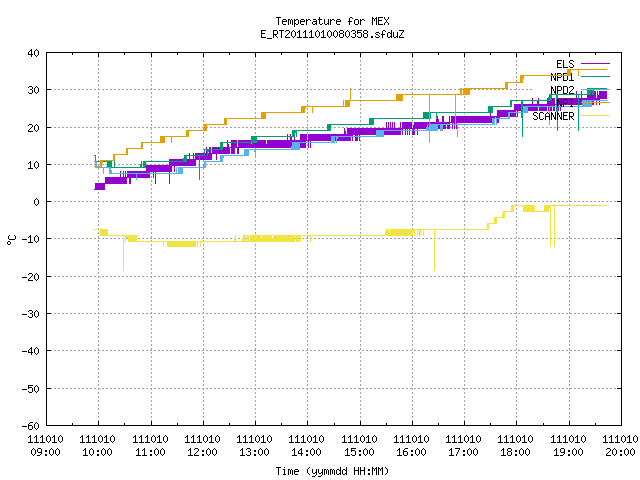
Task: Click the 'ELS' legend label
Action: (x=565, y=64)
